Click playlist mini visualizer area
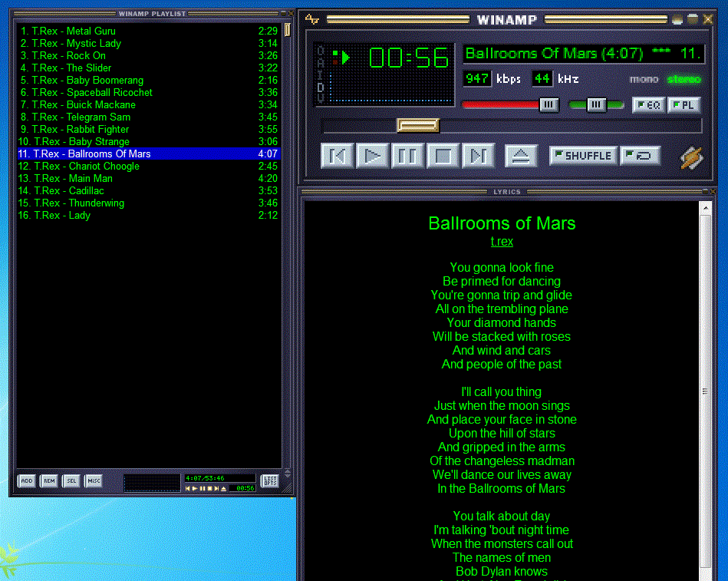This screenshot has height=581, width=728. [151, 483]
